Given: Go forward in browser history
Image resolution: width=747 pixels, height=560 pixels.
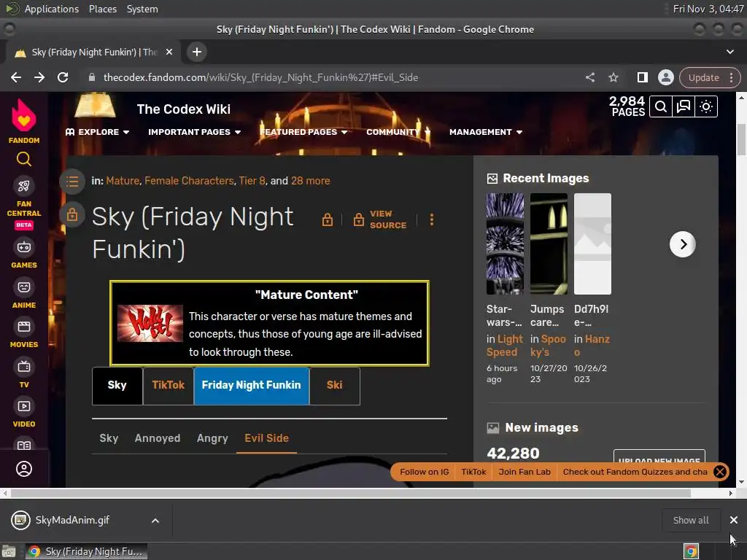Looking at the screenshot, I should (x=39, y=77).
